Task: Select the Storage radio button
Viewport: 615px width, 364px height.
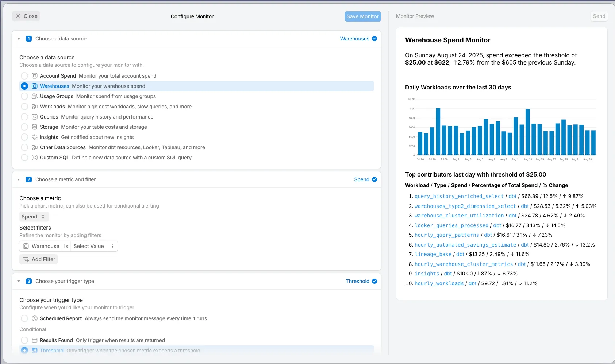Action: [x=24, y=127]
